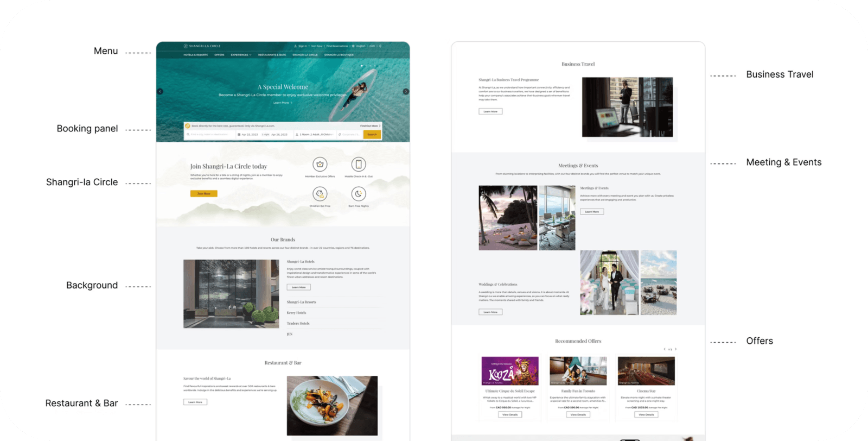Click the yellow Join Now button
Viewport: 868px width, 441px height.
click(204, 193)
